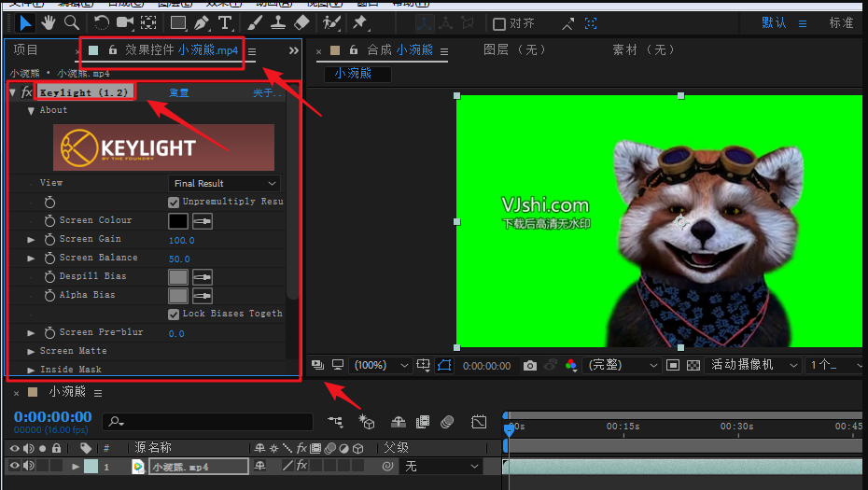
Task: Open the View dropdown showing Final Result
Action: 224,184
